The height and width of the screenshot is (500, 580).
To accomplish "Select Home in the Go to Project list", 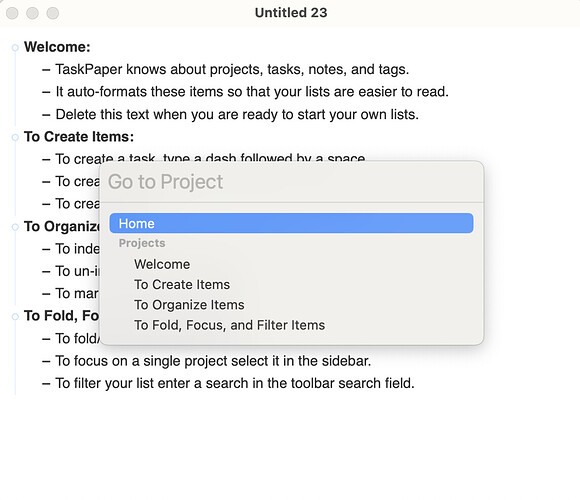I will click(291, 223).
